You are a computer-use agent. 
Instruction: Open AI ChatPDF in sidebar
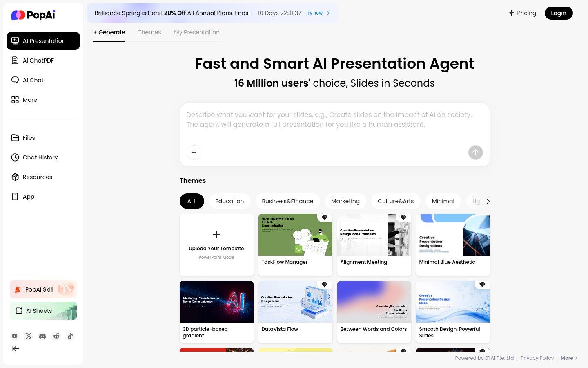[43, 61]
